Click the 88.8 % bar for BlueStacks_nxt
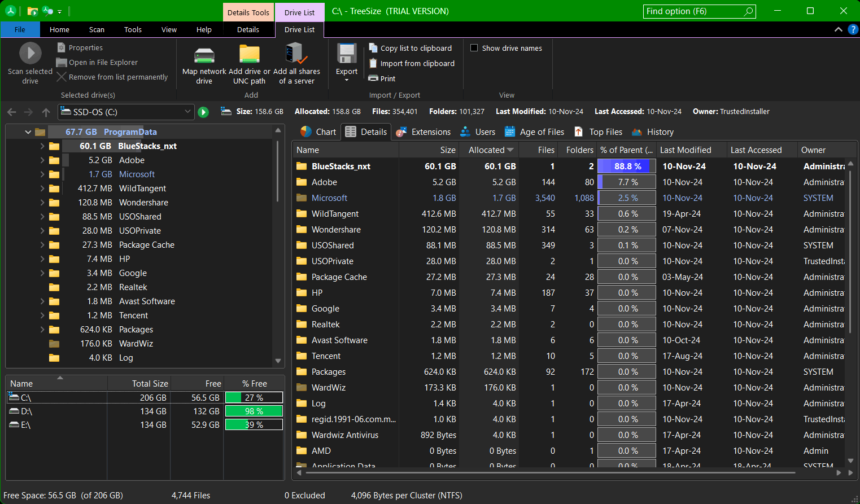The image size is (860, 504). click(627, 166)
